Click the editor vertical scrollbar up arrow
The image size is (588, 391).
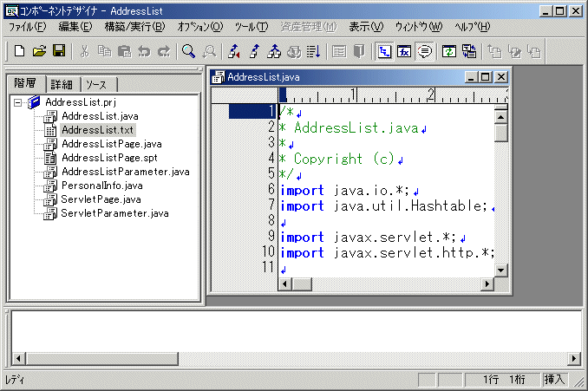pyautogui.click(x=501, y=117)
